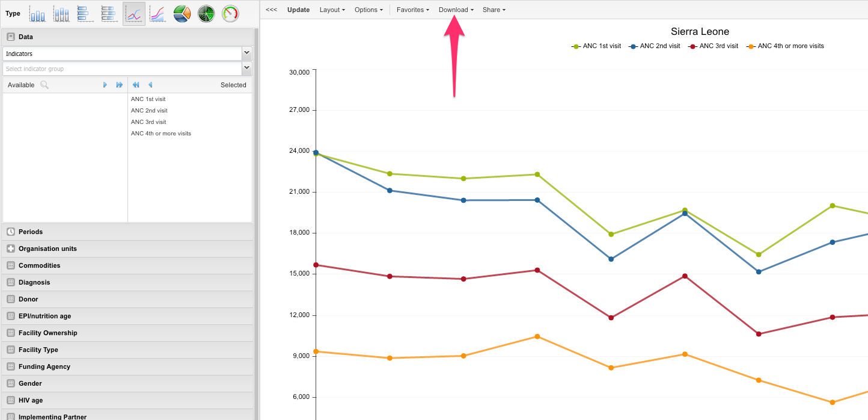Pick the area chart type icon

tap(157, 14)
